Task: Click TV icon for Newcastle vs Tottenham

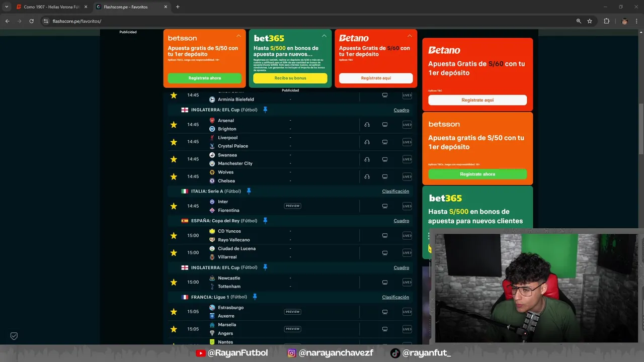Action: pyautogui.click(x=385, y=282)
